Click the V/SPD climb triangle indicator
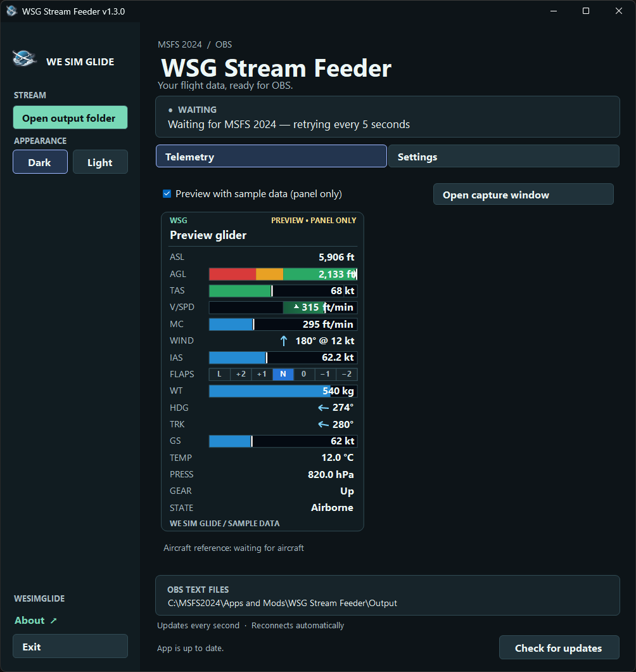 296,306
